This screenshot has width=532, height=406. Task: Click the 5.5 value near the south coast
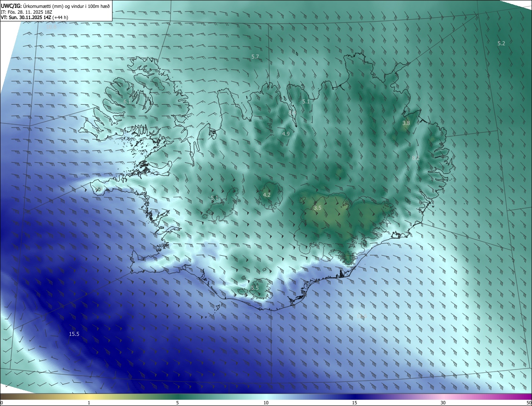pos(255,288)
